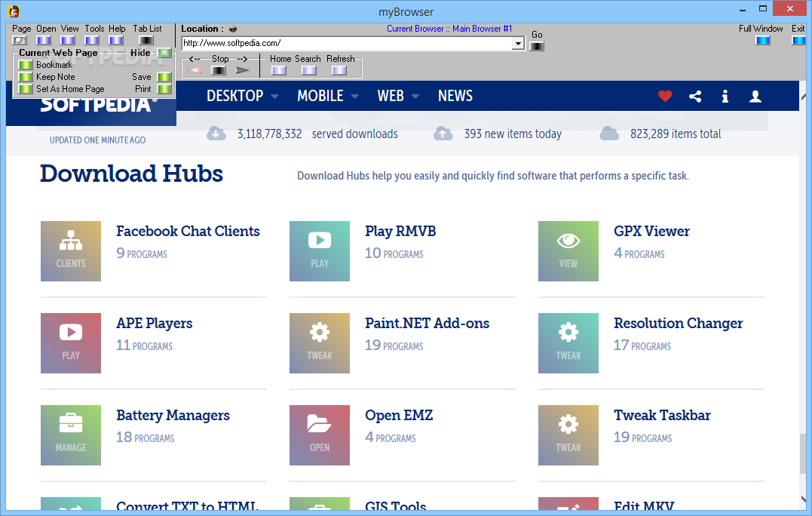Screen dimensions: 812x516
Task: Click the blue button under Tools
Action: 92,40
